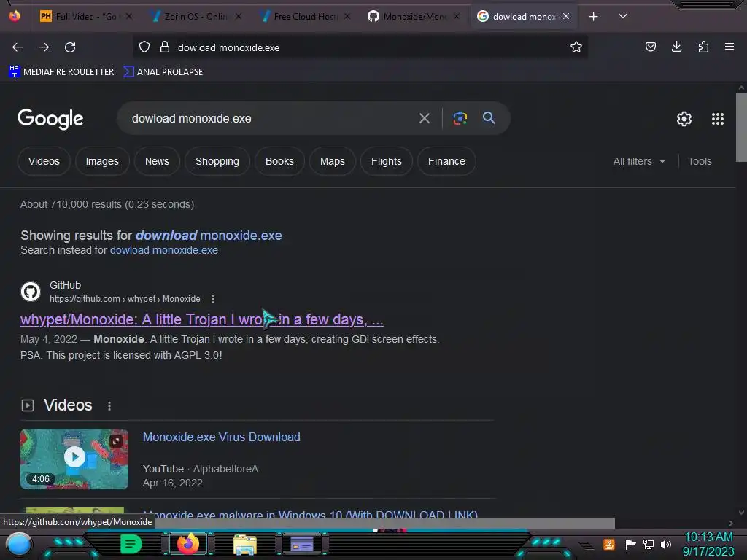Open File Explorer from the taskbar
Image resolution: width=747 pixels, height=560 pixels.
tap(245, 544)
